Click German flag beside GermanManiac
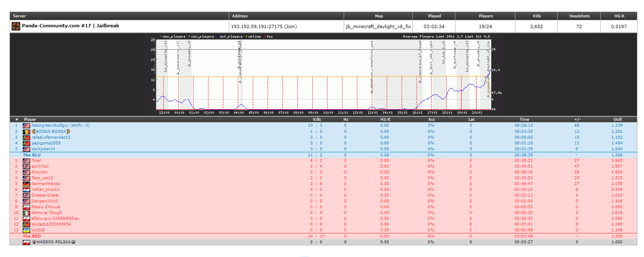Screen dimensions: 644x257 coord(26,184)
